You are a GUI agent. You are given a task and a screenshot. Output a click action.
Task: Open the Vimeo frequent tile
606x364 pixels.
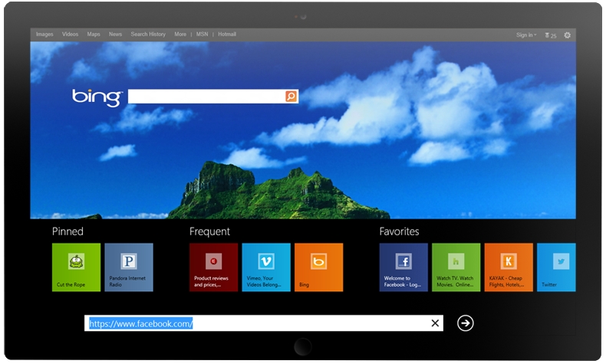tap(266, 267)
